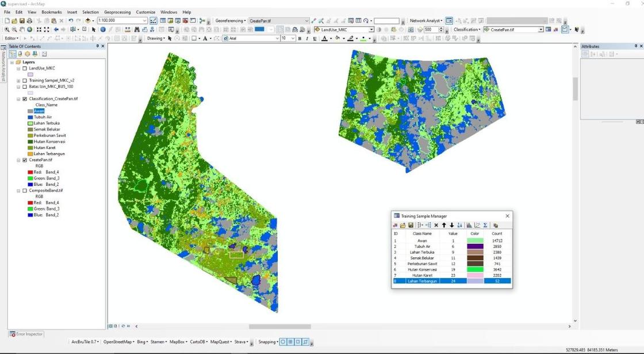Merge training samples icon in manager
Image resolution: width=644 pixels, height=354 pixels.
[420, 225]
